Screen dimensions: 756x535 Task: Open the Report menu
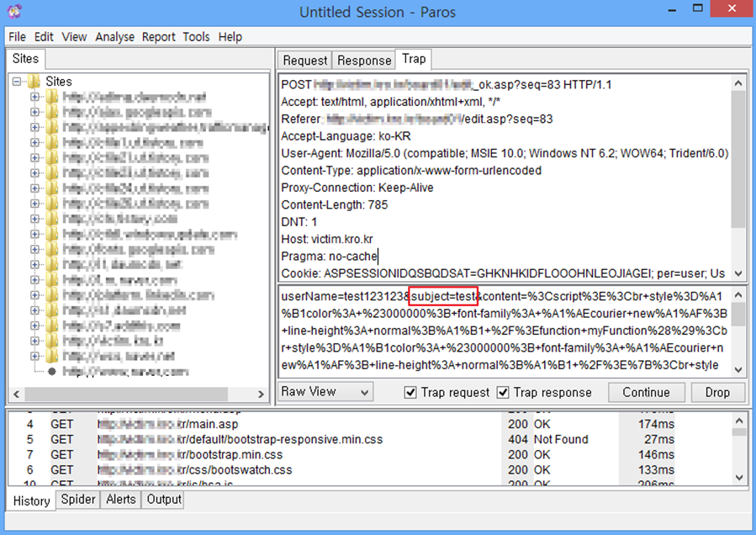[159, 37]
